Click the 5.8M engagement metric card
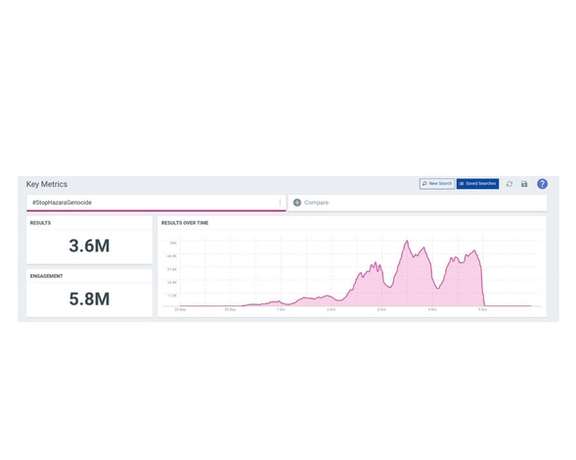Screen dimensions: 576x460 [89, 293]
